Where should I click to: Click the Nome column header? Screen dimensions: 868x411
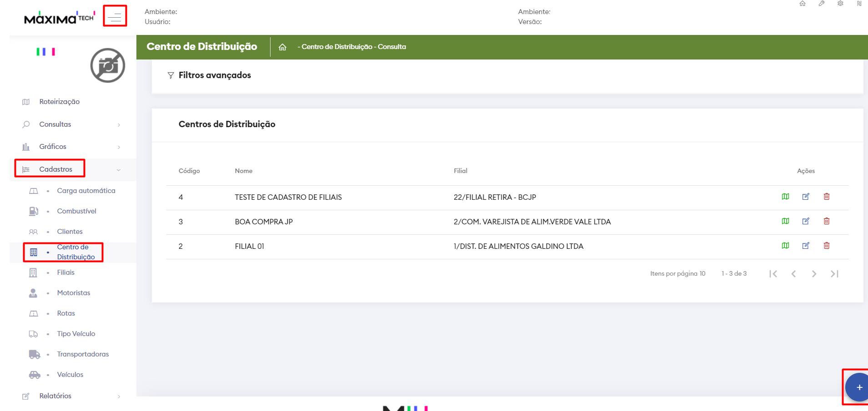click(x=244, y=171)
